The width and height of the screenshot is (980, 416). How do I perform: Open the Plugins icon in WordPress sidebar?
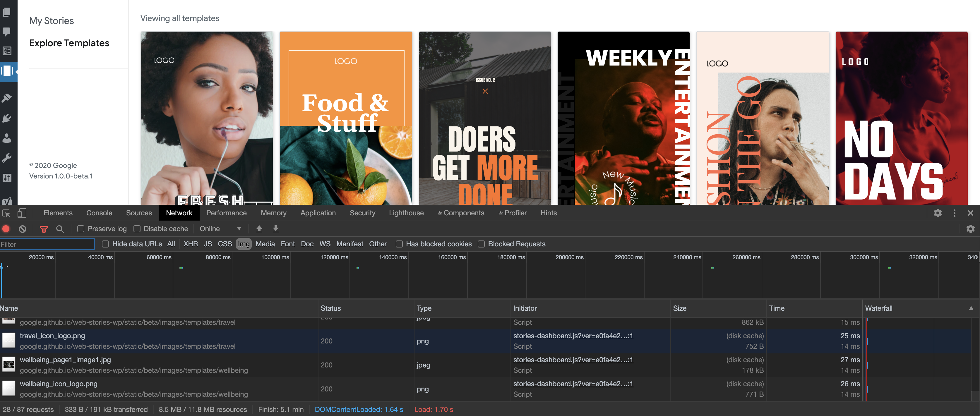coord(7,118)
